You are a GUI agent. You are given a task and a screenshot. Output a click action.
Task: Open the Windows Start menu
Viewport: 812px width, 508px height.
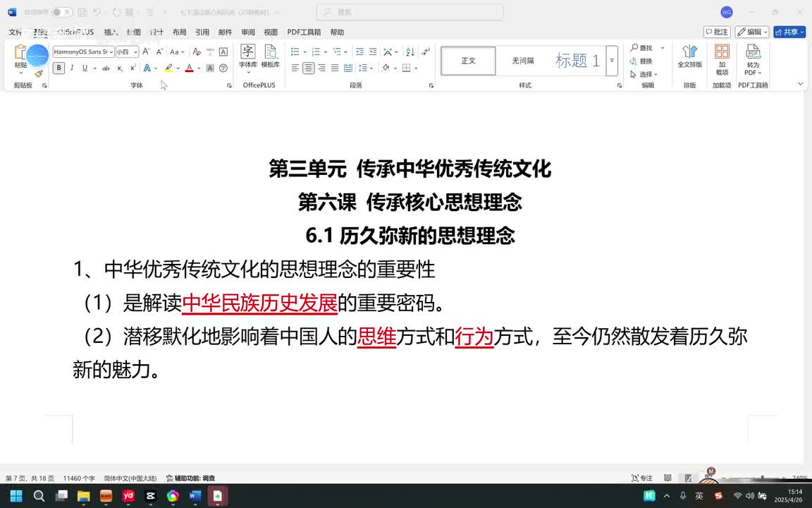[16, 496]
